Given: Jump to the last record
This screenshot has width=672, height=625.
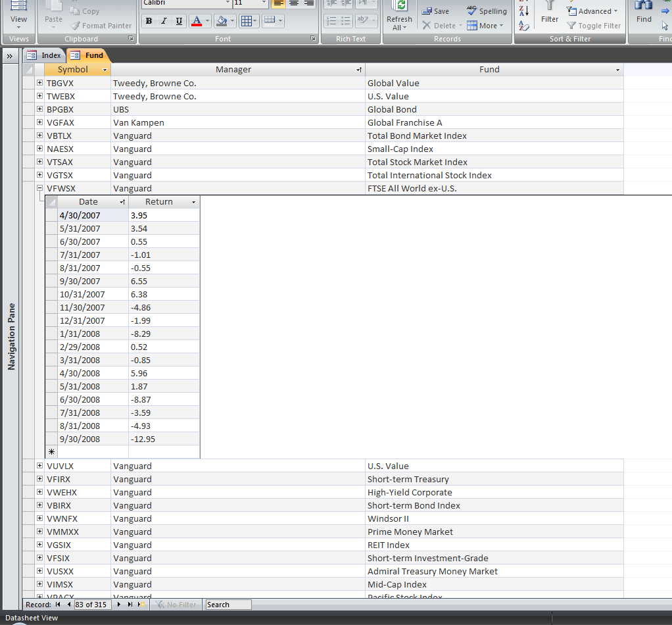Looking at the screenshot, I should click(130, 605).
